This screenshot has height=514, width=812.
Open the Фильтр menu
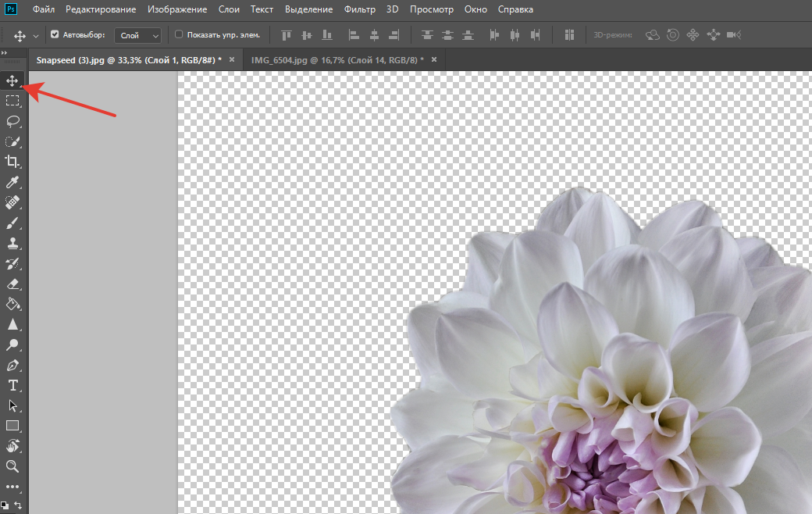pyautogui.click(x=360, y=9)
